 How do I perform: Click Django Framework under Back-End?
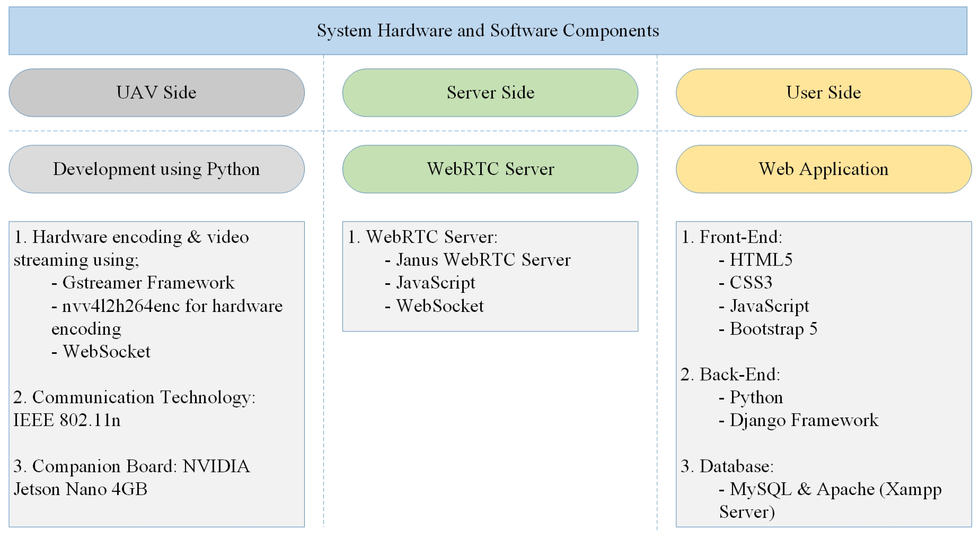(803, 420)
